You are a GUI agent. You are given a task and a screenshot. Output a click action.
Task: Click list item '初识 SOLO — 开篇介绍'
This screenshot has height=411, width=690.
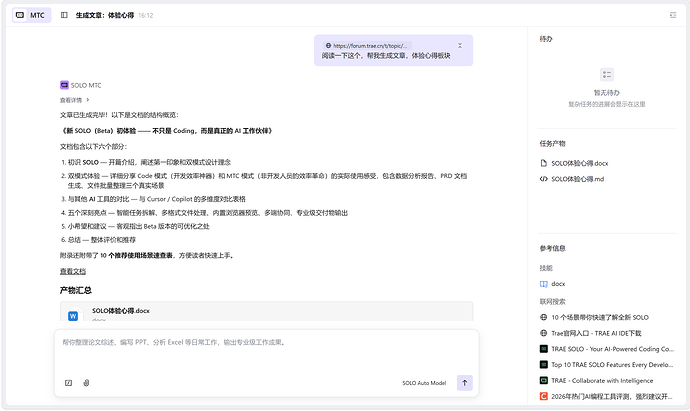click(149, 162)
